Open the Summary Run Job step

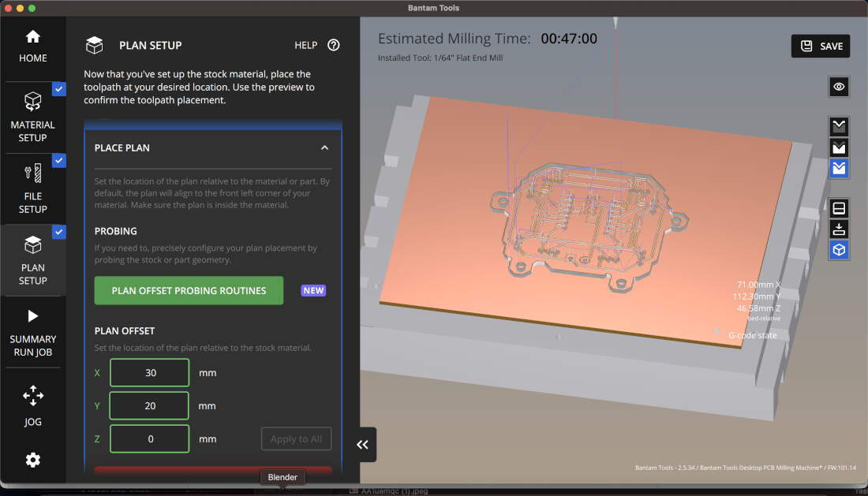click(32, 332)
